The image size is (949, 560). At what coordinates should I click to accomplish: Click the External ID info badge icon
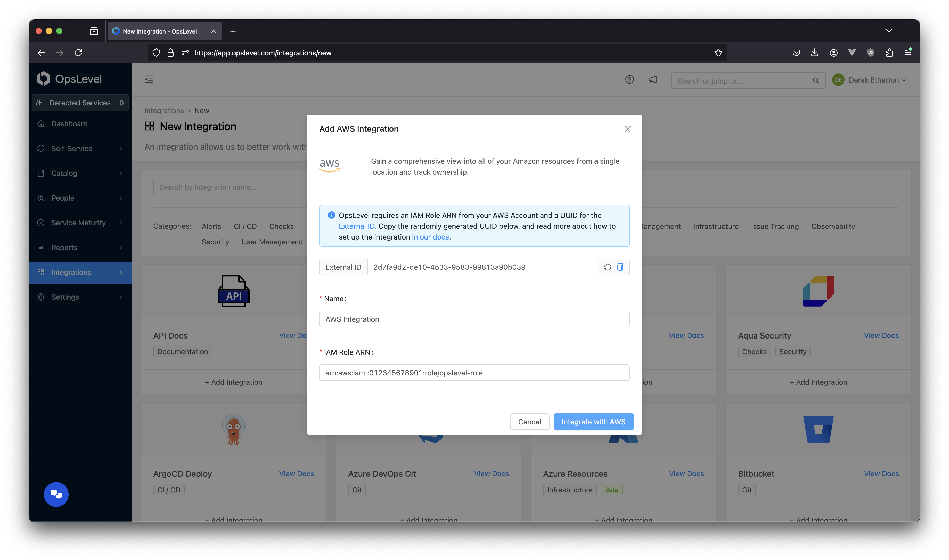tap(331, 215)
